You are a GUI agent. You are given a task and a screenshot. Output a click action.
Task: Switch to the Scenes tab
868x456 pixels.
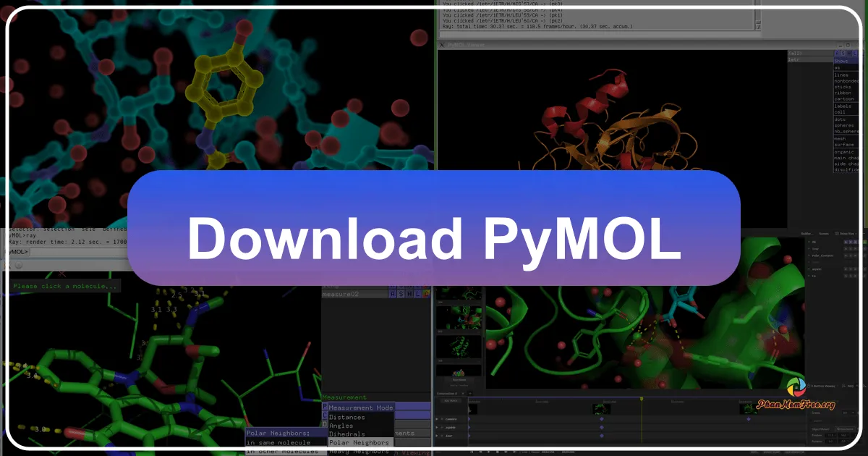tap(824, 235)
